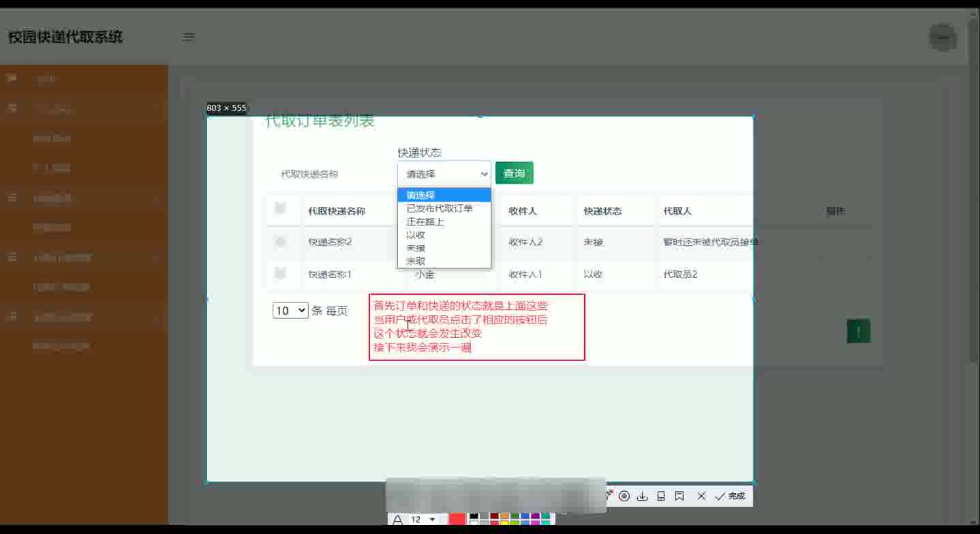
Task: Click the 小金 cell
Action: coord(425,274)
